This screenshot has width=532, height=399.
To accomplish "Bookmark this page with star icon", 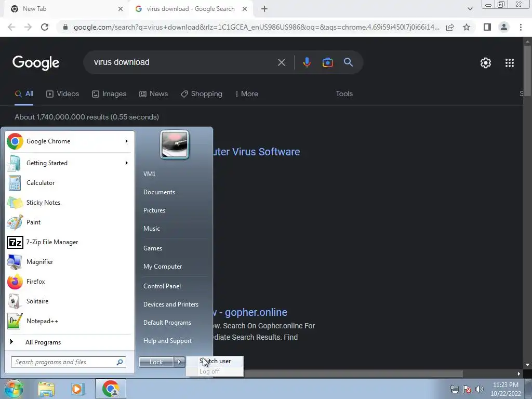I will (x=467, y=27).
